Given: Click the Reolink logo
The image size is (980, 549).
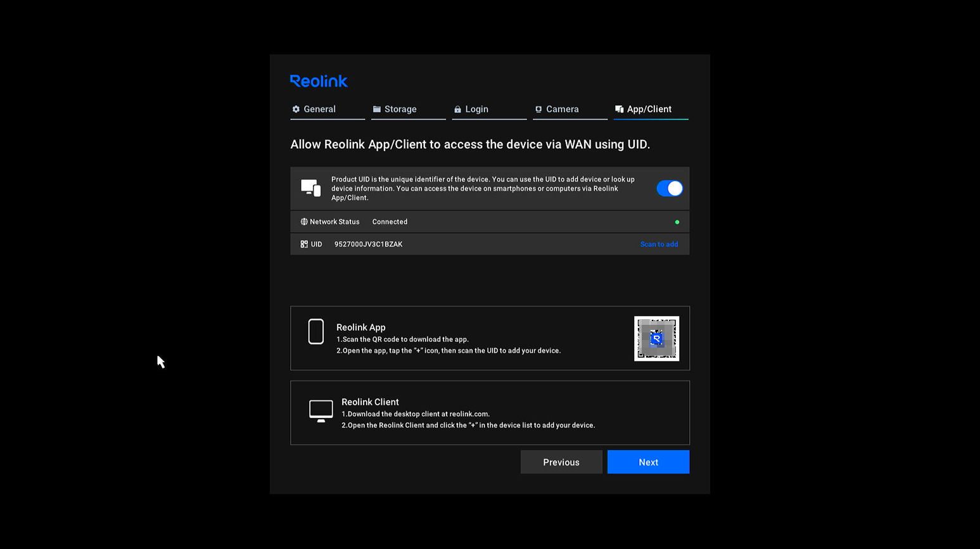Looking at the screenshot, I should (319, 81).
